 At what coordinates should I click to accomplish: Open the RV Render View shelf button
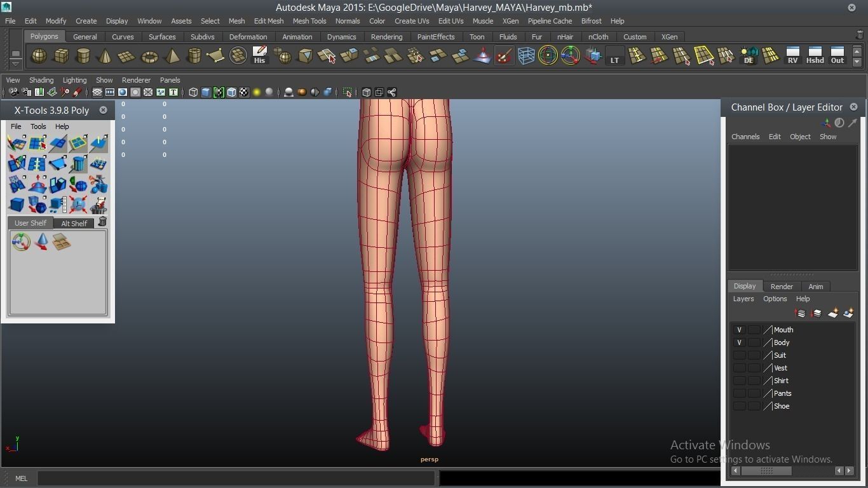click(792, 56)
